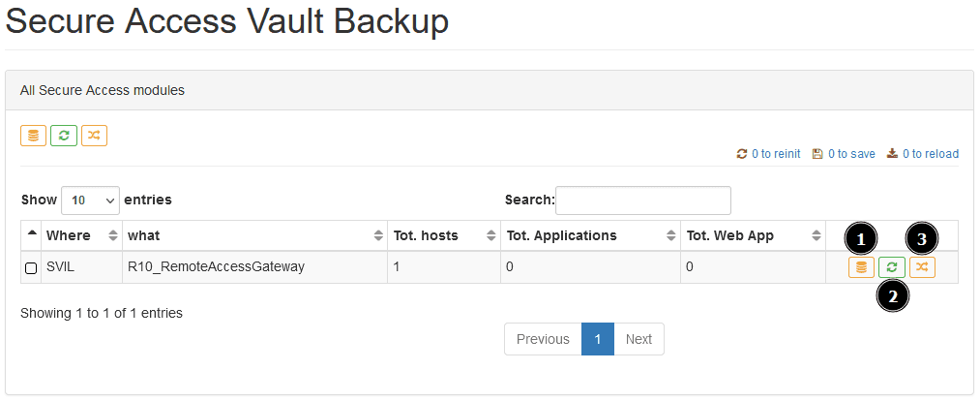Click the top orange database backup icon
Viewport: 980px width, 401px height.
coord(33,136)
